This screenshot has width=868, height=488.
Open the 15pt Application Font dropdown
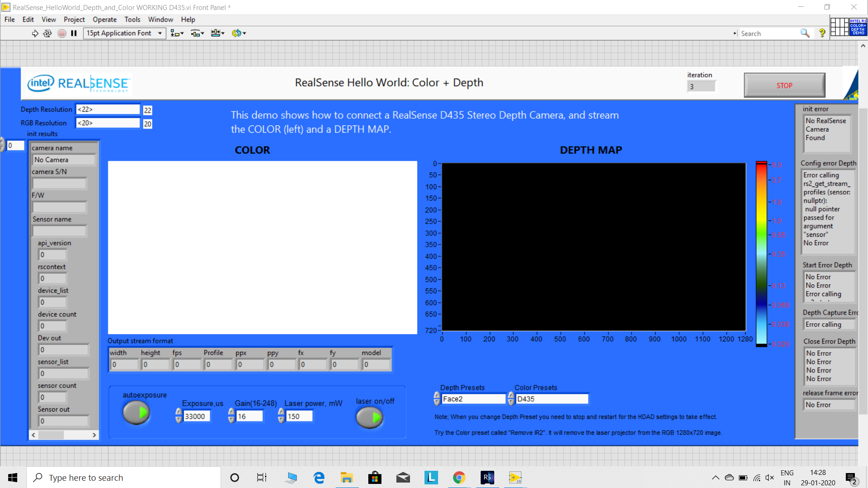(159, 33)
